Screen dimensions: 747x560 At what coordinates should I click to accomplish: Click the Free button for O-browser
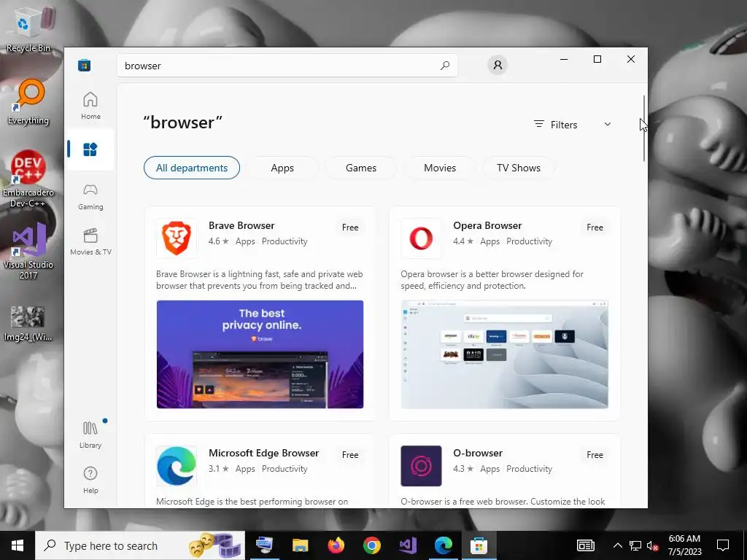(x=595, y=455)
